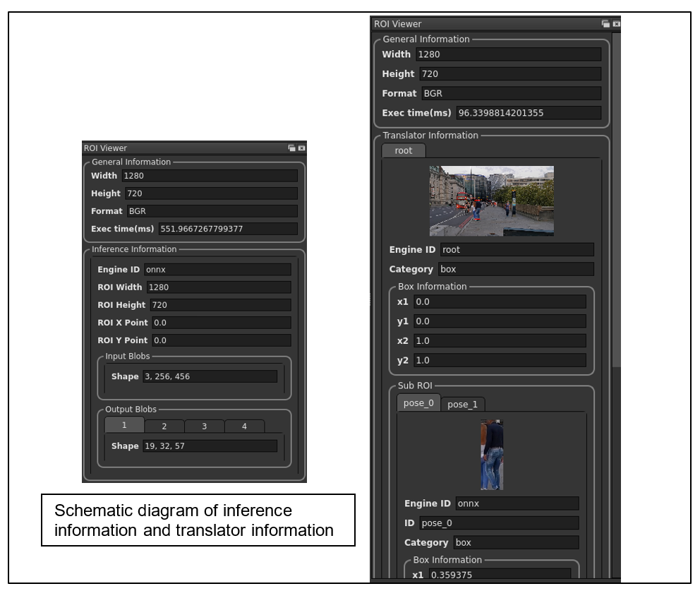Select output blob tab 4
Viewport: 700px width, 591px height.
(x=244, y=426)
